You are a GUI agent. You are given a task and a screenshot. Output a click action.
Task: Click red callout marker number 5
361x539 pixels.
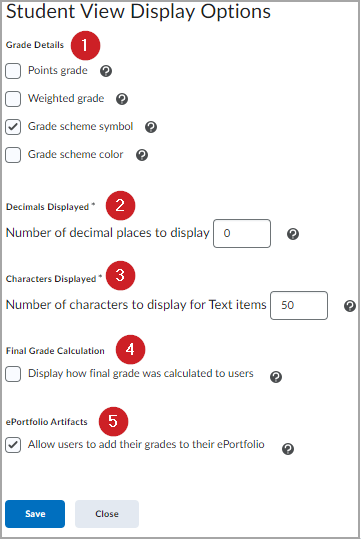tap(113, 421)
